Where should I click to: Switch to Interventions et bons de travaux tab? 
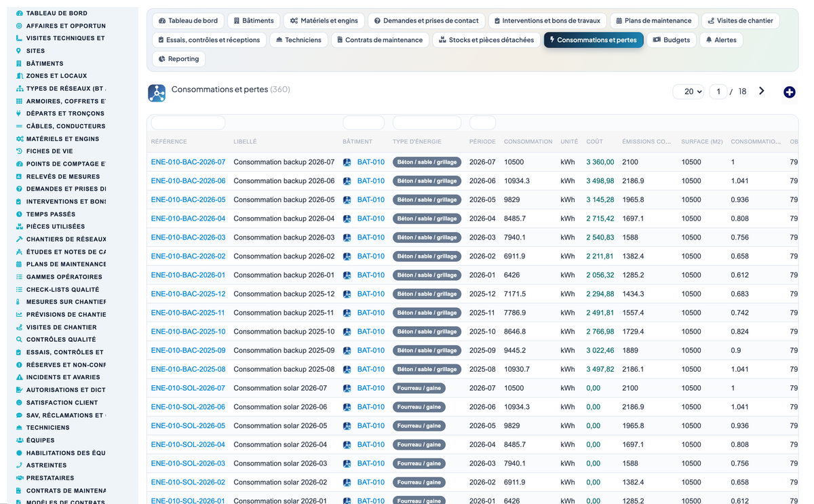click(x=547, y=21)
